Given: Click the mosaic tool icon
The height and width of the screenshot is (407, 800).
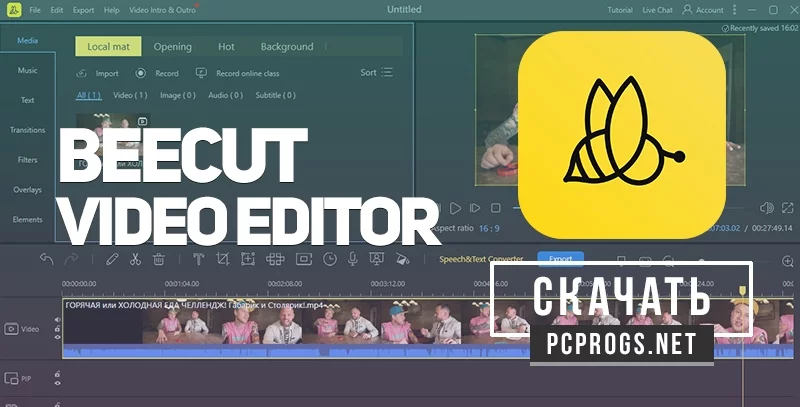Looking at the screenshot, I should point(275,259).
